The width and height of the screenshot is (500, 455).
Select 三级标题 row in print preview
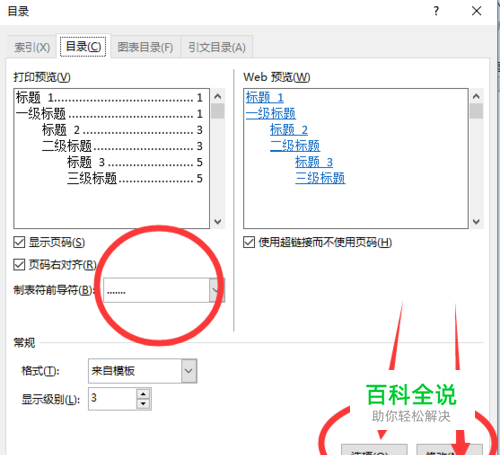pyautogui.click(x=135, y=178)
